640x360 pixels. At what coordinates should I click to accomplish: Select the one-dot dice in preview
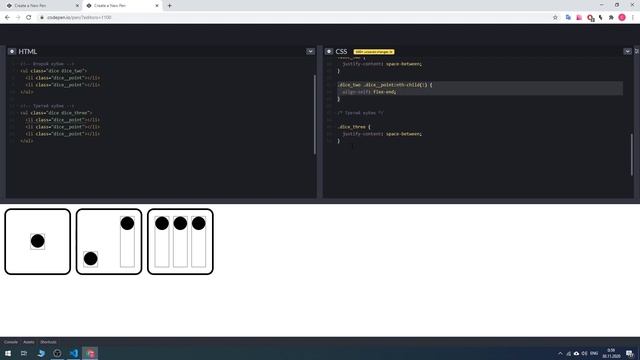38,242
